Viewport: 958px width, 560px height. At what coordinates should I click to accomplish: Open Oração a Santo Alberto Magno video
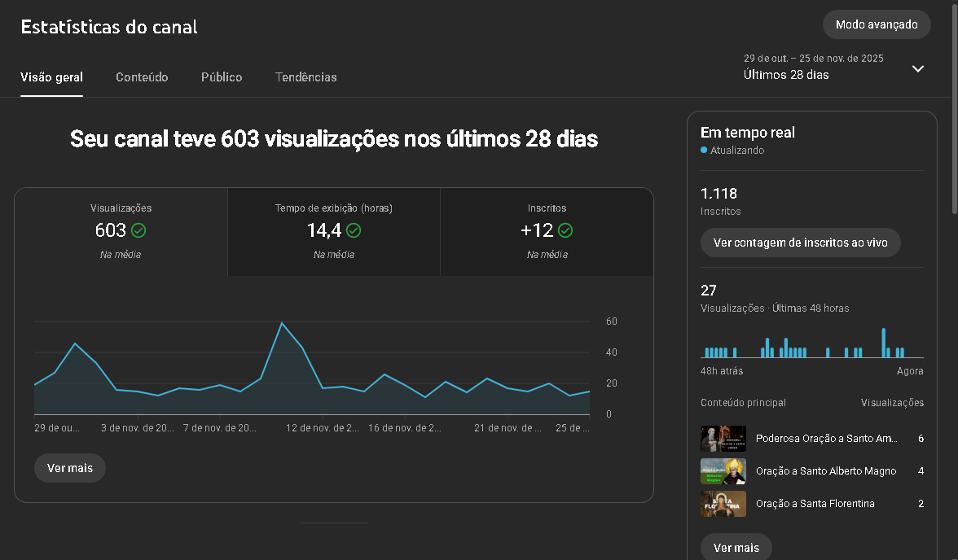tap(826, 470)
